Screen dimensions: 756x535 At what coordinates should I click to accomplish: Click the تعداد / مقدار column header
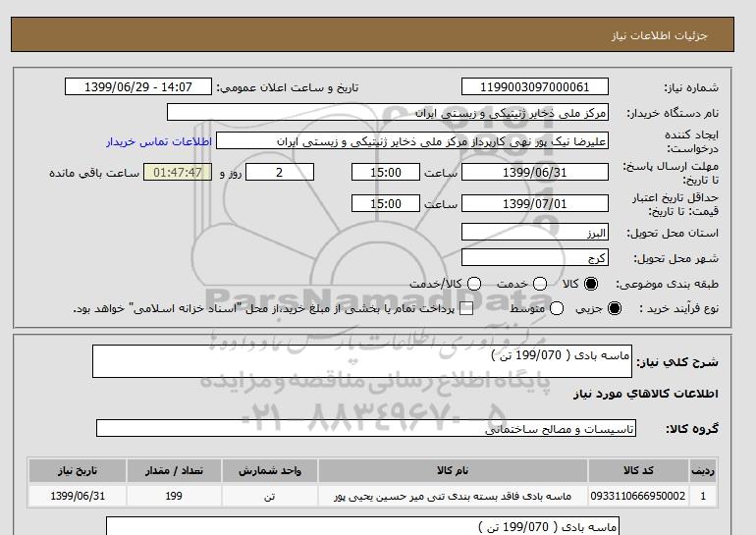(174, 471)
